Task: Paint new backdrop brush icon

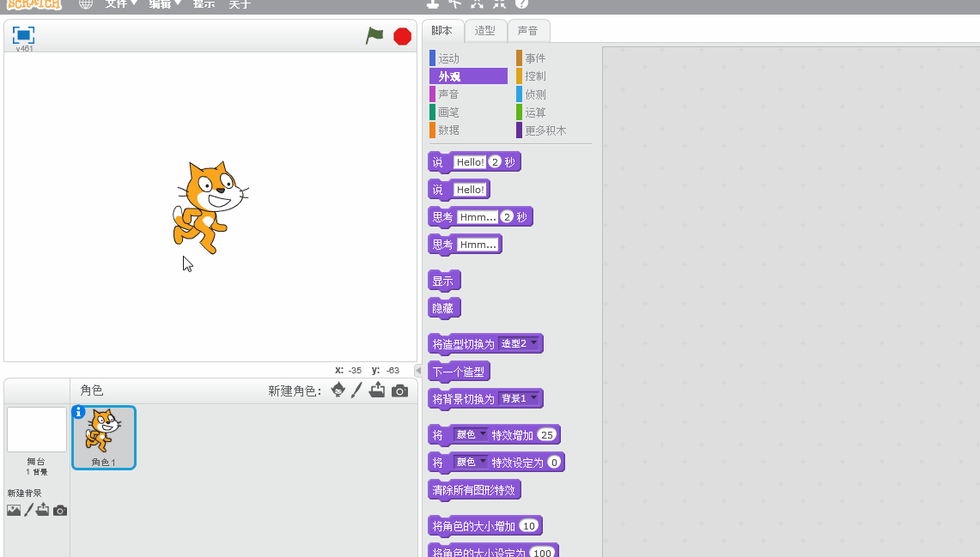Action: click(x=28, y=510)
